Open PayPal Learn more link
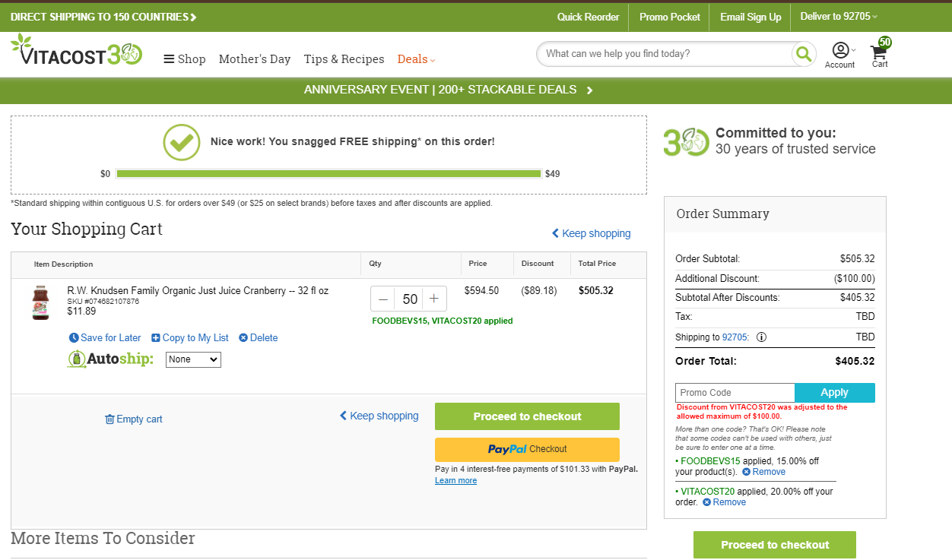This screenshot has height=560, width=952. (455, 480)
